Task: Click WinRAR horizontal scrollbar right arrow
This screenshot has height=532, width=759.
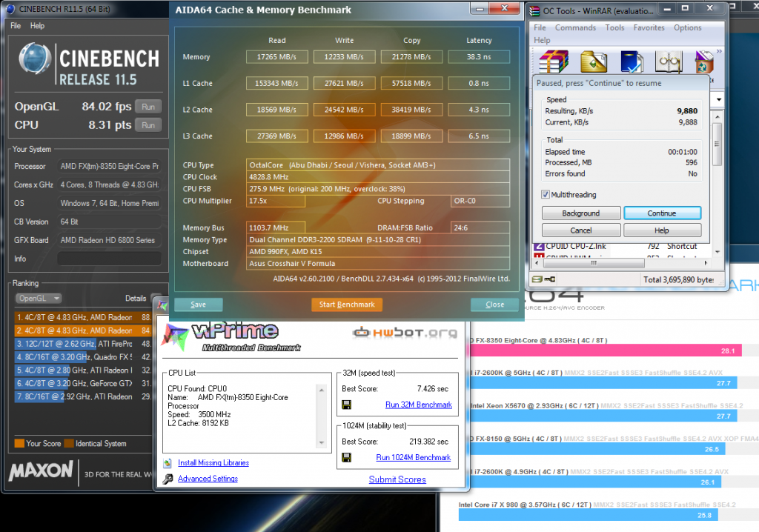Action: click(706, 263)
